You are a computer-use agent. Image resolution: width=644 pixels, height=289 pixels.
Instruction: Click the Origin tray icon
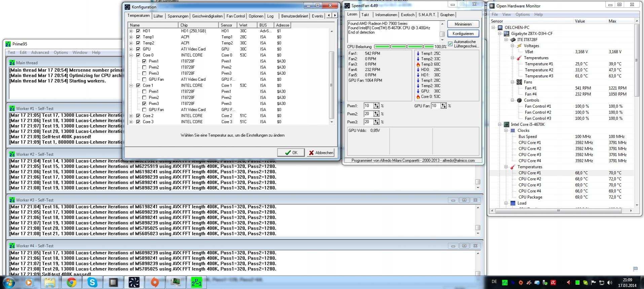[x=521, y=282]
